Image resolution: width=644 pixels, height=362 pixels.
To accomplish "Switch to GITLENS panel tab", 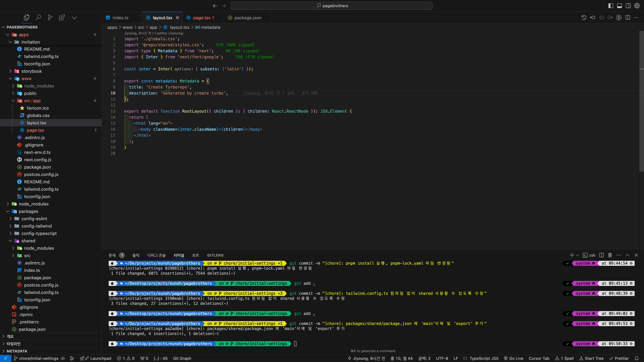I will point(215,255).
